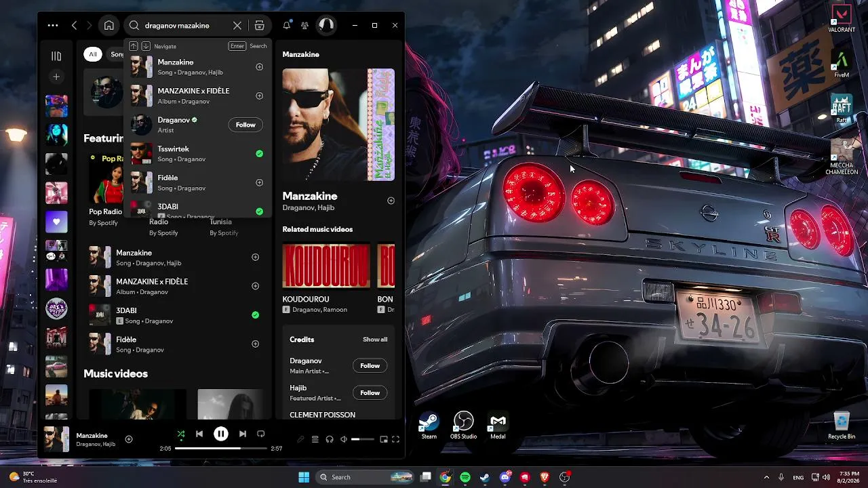The image size is (868, 488).
Task: Enter Spotify full screen mode
Action: (395, 439)
